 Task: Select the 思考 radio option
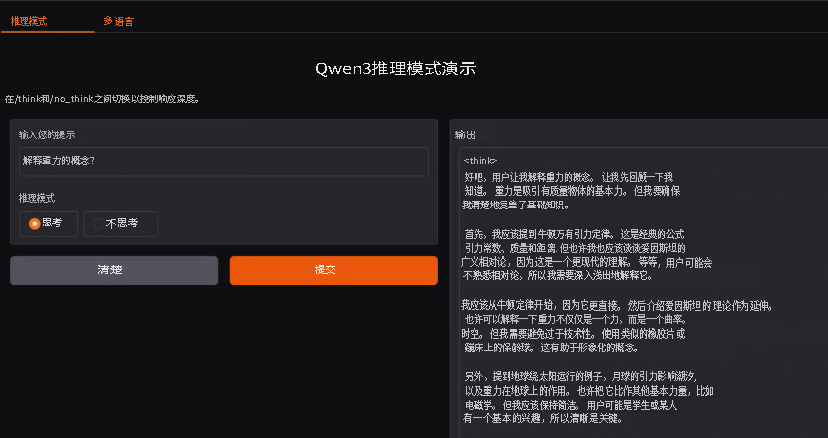tap(49, 223)
